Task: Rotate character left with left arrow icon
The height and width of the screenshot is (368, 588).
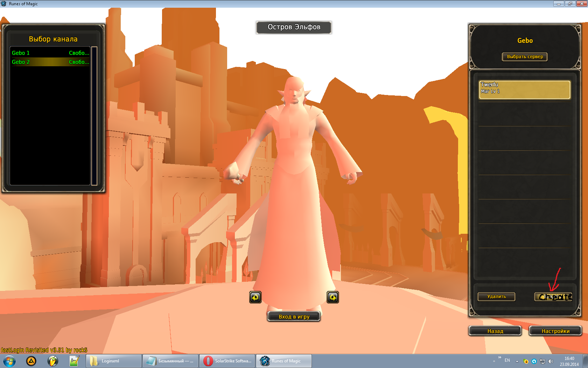Action: 255,297
